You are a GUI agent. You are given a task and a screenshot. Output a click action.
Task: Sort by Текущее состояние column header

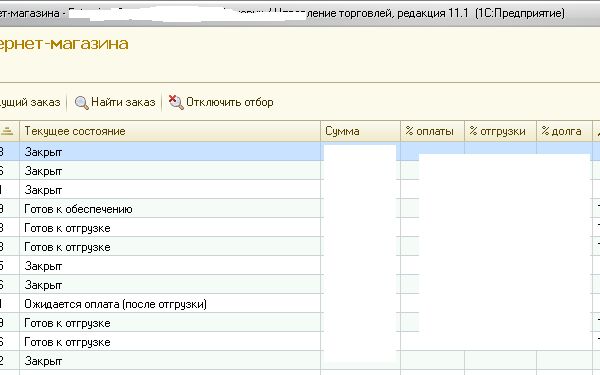(170, 131)
